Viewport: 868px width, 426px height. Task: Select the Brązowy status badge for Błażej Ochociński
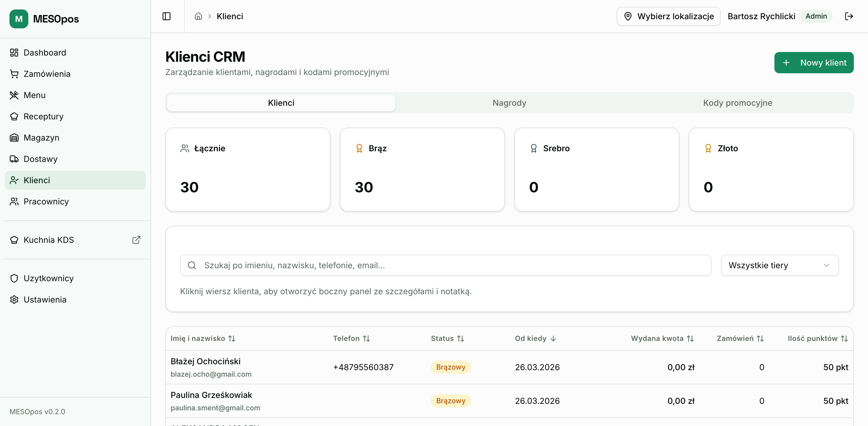click(x=451, y=367)
